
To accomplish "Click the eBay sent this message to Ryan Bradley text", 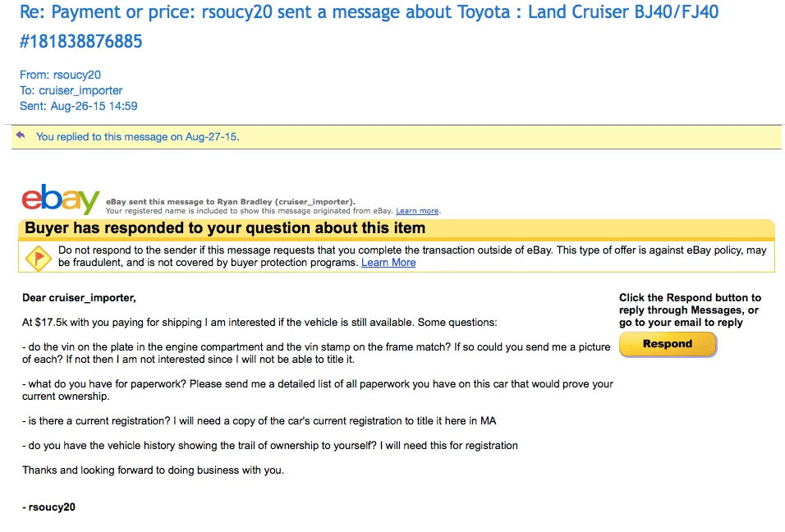I will pos(230,202).
